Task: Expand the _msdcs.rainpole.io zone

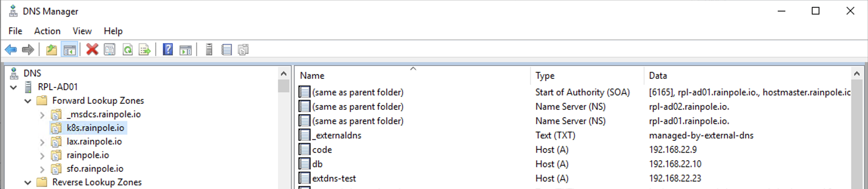Action: click(42, 115)
